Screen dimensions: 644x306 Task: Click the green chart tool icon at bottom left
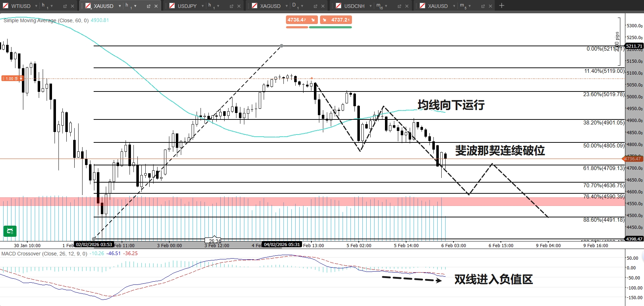[10, 231]
